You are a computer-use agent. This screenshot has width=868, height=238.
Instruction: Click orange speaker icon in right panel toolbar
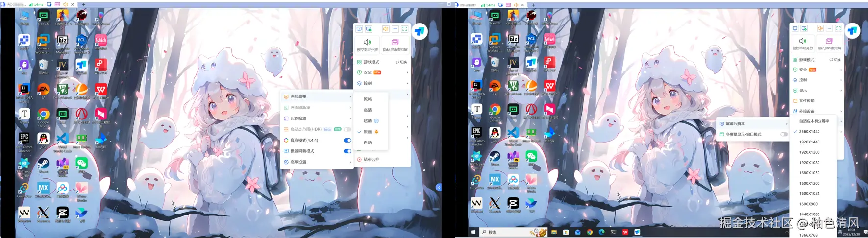[820, 28]
